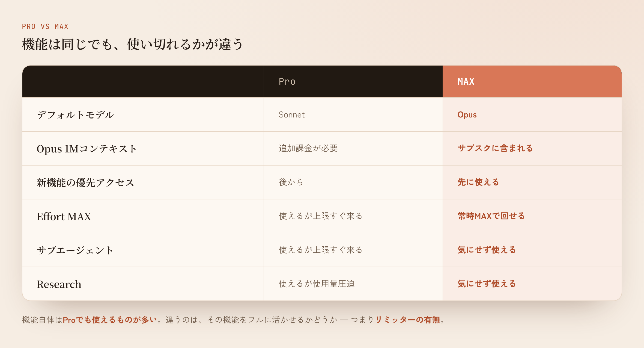This screenshot has height=348, width=644.
Task: Click the heading '機能は同じでも、使い切れるかが違う'
Action: coord(132,44)
